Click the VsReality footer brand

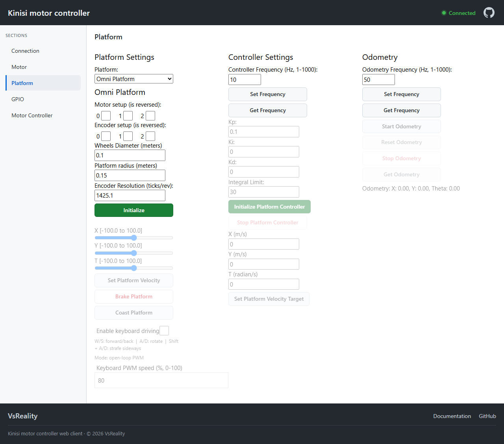click(23, 416)
